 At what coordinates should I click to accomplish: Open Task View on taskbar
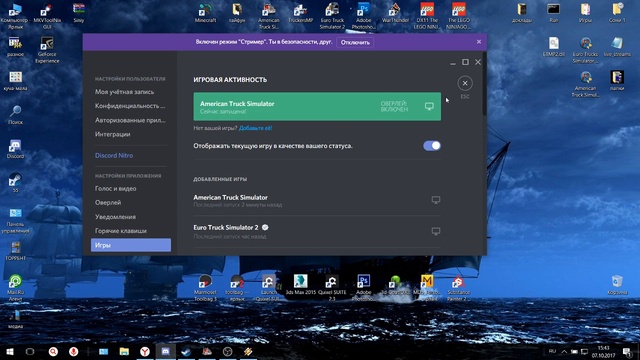point(30,351)
